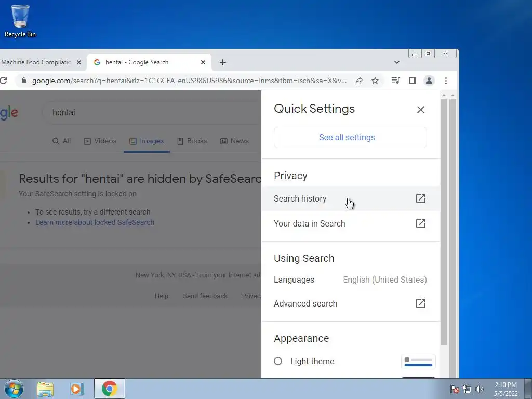Viewport: 532px width, 399px height.
Task: Switch to the All results tab
Action: tap(61, 141)
